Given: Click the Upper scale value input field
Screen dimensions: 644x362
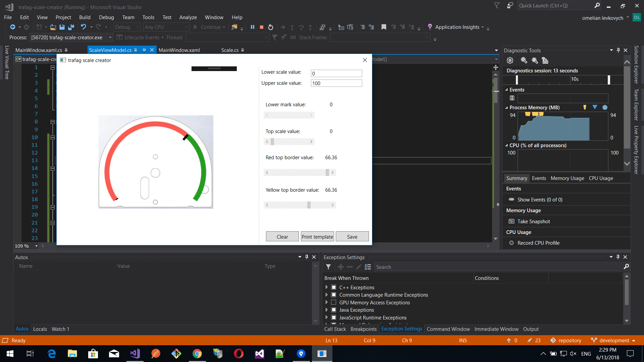Looking at the screenshot, I should (336, 83).
